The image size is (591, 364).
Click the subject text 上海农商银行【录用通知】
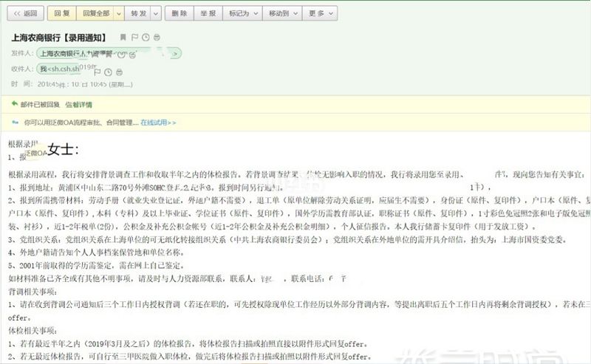(x=60, y=38)
